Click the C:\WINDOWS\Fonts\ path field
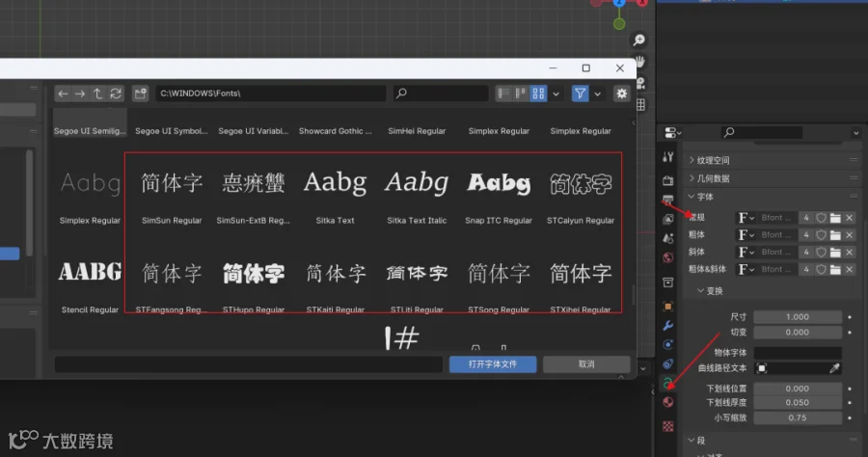 [x=271, y=94]
